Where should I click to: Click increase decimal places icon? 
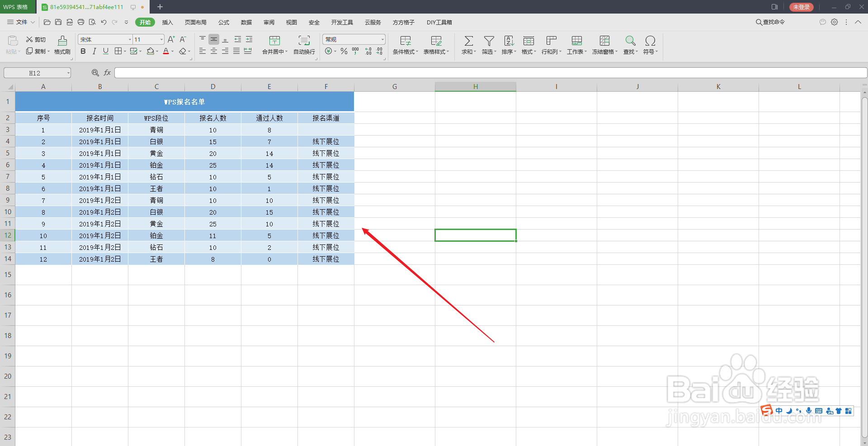click(x=368, y=51)
